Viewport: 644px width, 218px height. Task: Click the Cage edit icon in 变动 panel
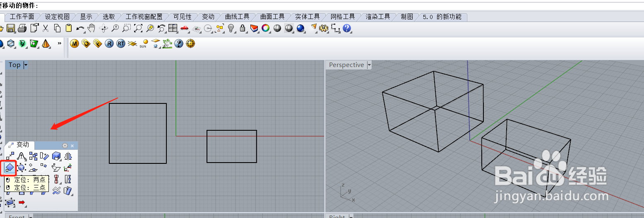10,203
